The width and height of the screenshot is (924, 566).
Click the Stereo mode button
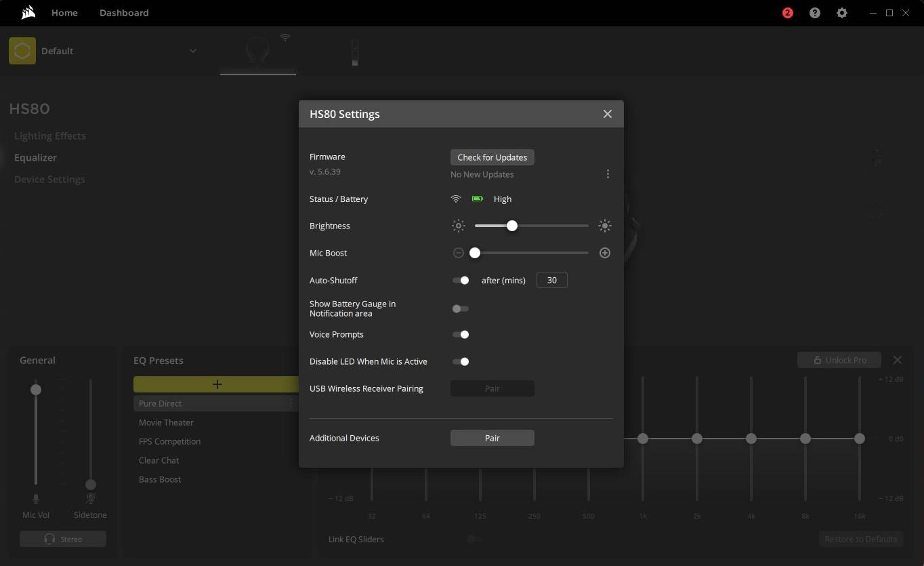coord(63,539)
